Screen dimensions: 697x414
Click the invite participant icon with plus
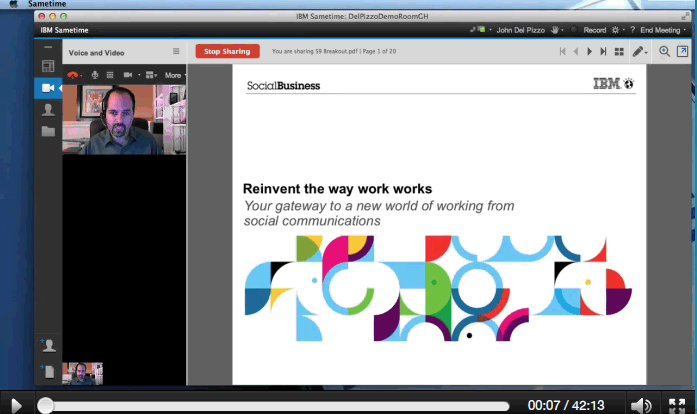click(x=48, y=345)
